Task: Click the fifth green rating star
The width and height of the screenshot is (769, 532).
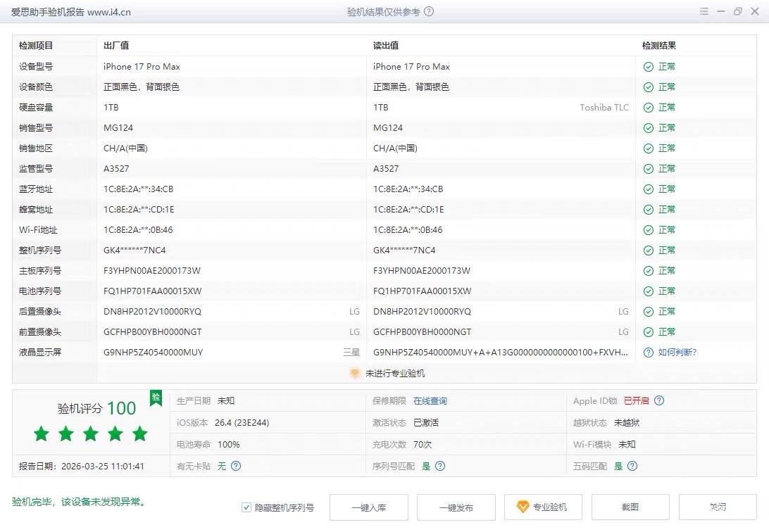Action: (x=139, y=435)
